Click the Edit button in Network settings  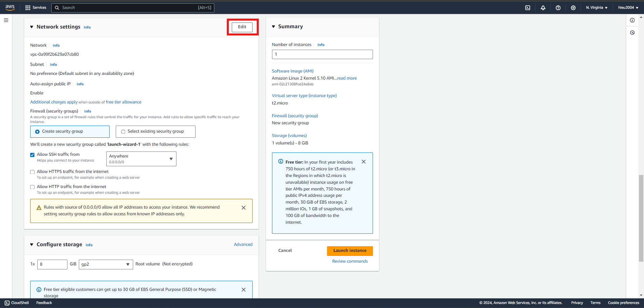click(242, 27)
